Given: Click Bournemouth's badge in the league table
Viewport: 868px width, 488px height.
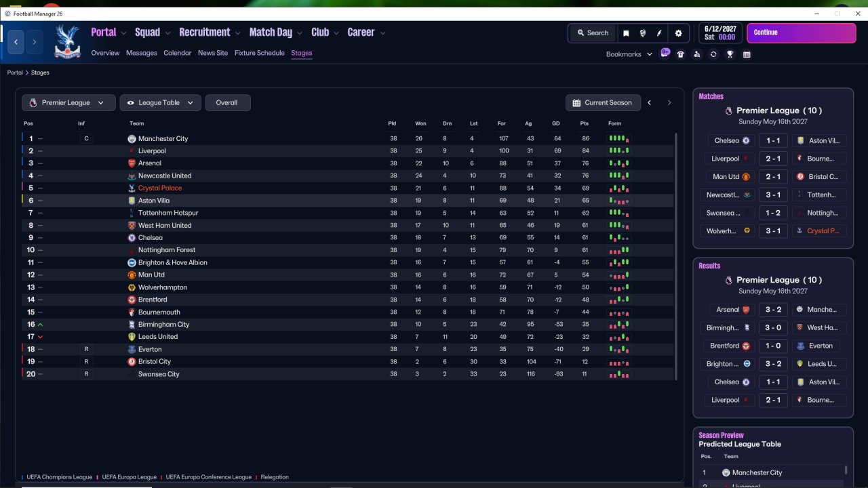Looking at the screenshot, I should tap(132, 312).
